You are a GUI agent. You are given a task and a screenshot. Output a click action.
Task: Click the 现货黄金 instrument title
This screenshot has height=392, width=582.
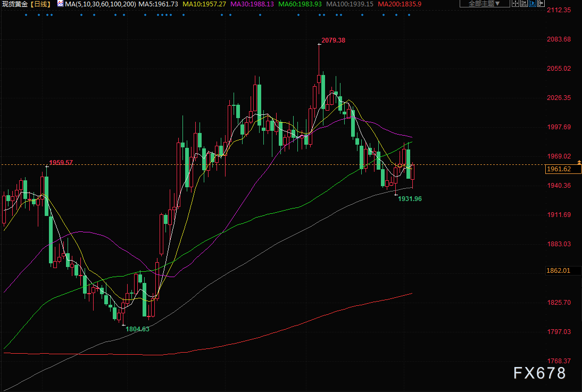15,4
